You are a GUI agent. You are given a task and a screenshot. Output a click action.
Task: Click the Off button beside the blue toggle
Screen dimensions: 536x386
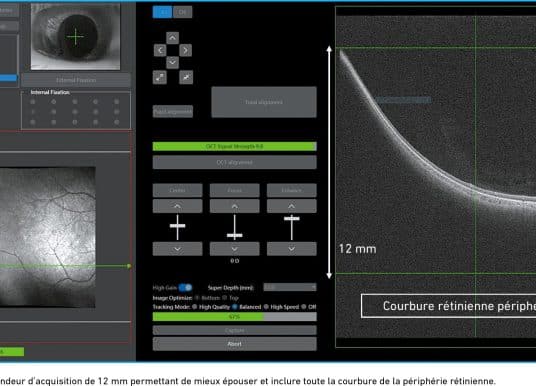point(183,12)
